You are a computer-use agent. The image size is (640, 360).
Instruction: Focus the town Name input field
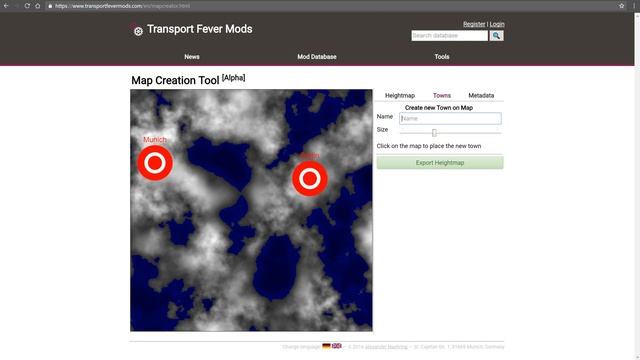pos(450,118)
